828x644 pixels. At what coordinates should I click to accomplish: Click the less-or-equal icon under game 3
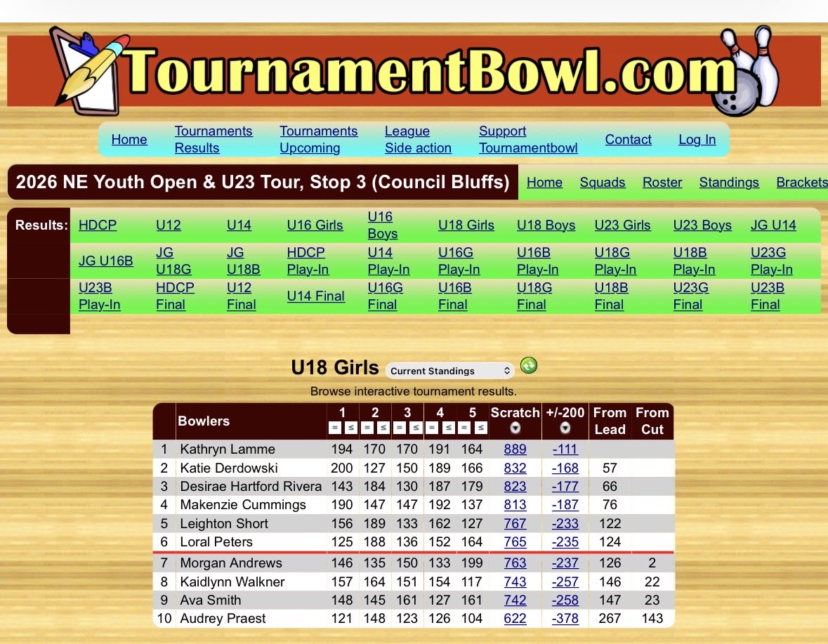coord(416,428)
